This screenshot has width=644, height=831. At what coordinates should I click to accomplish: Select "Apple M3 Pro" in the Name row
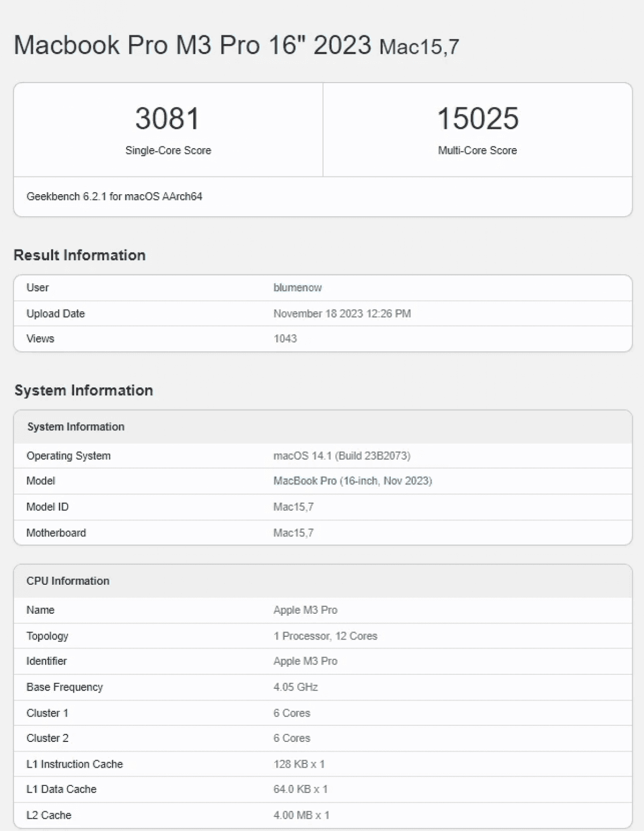click(x=305, y=610)
